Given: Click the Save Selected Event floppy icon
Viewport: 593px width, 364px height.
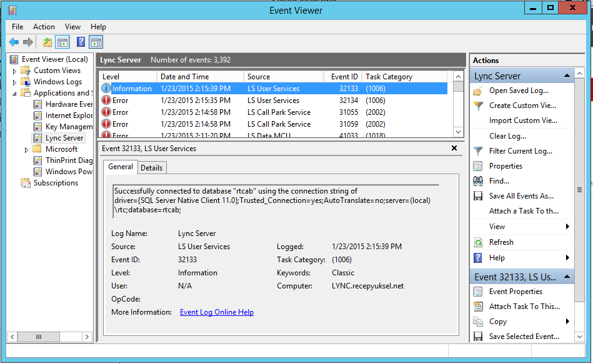Looking at the screenshot, I should pyautogui.click(x=478, y=337).
